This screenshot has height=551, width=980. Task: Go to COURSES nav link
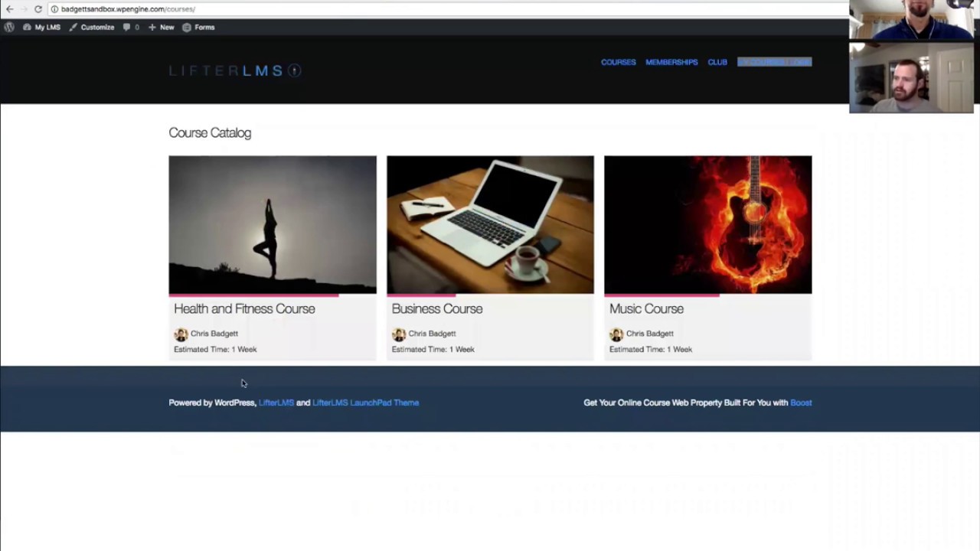[619, 62]
